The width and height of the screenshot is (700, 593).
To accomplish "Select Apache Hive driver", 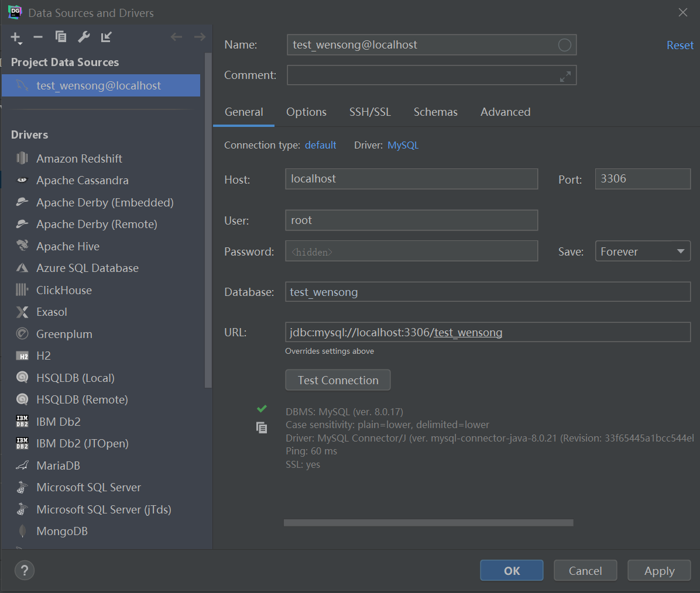I will point(101,246).
